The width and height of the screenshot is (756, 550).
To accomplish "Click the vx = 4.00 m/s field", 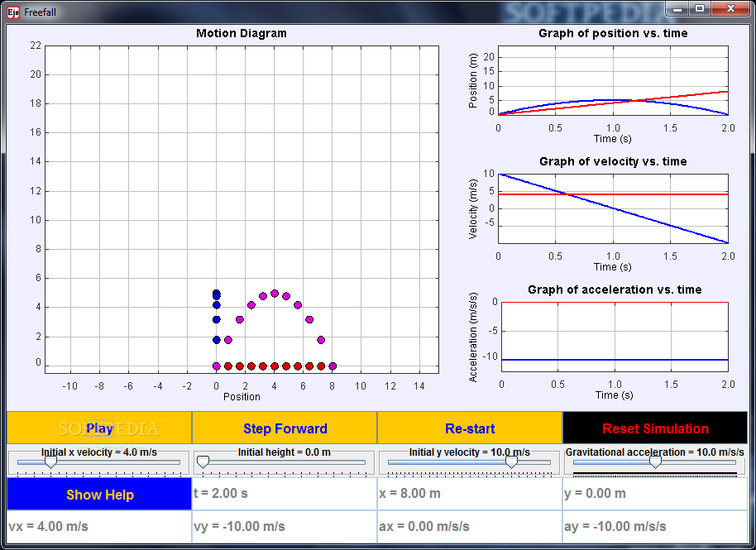I will [99, 526].
